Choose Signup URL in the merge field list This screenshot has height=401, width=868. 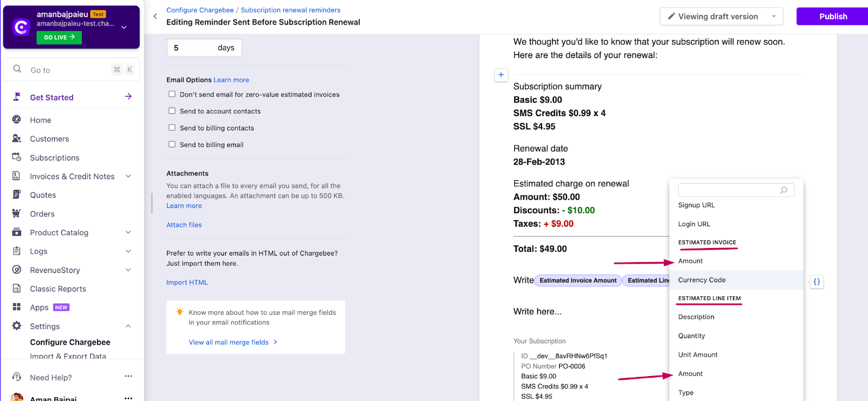tap(696, 205)
